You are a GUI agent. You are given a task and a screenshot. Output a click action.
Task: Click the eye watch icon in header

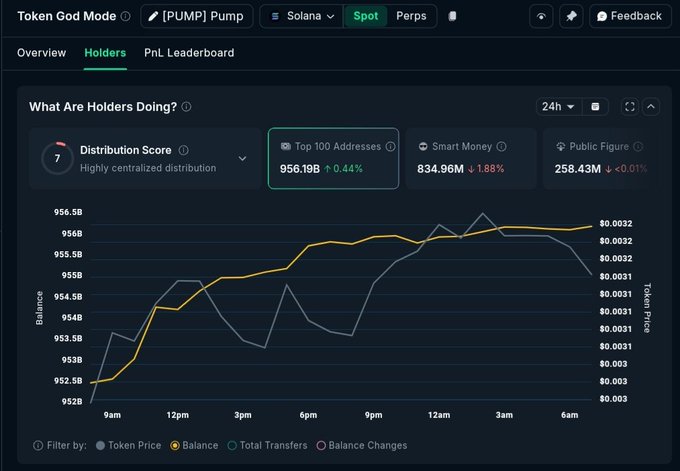pos(541,16)
